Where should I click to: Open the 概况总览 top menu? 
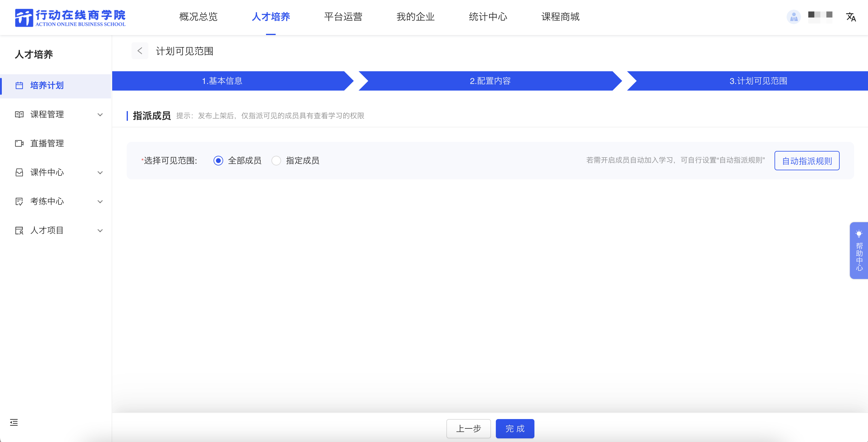coord(198,17)
